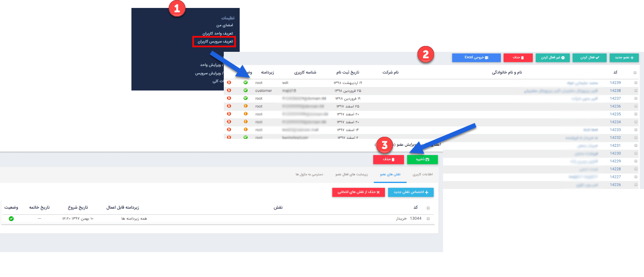Select the checkbox of member 14237
The image size is (644, 277).
coord(636,98)
